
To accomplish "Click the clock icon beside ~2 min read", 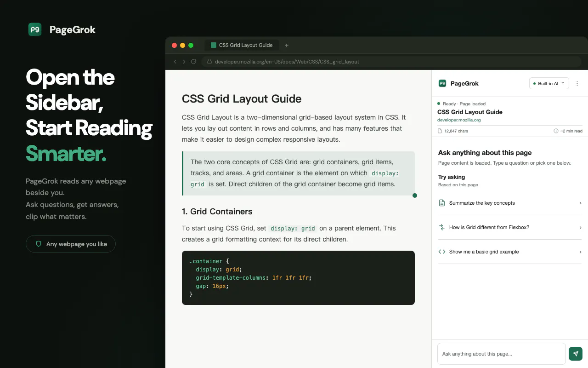I will point(556,131).
